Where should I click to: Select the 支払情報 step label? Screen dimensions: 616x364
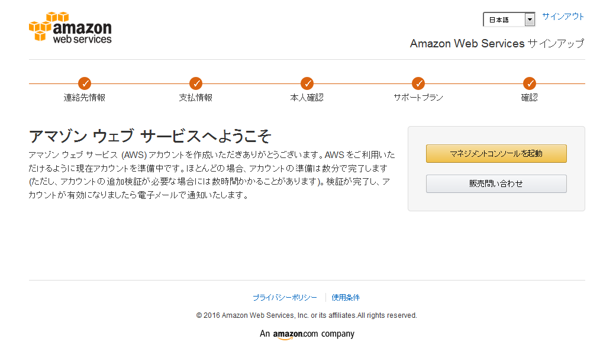click(196, 98)
